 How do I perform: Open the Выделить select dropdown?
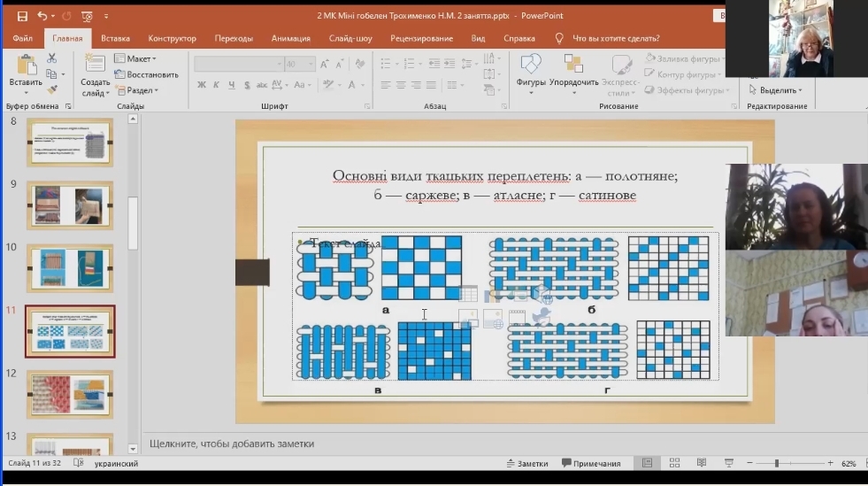(776, 89)
